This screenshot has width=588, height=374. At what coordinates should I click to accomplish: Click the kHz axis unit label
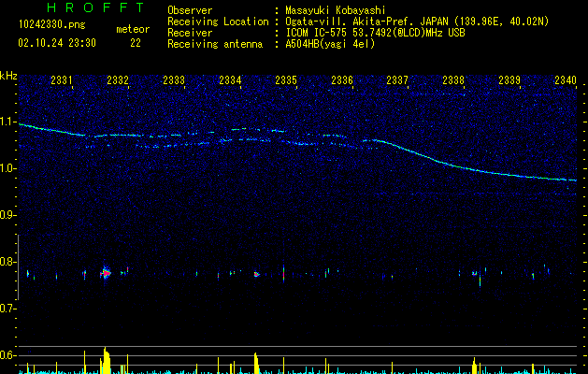point(8,76)
